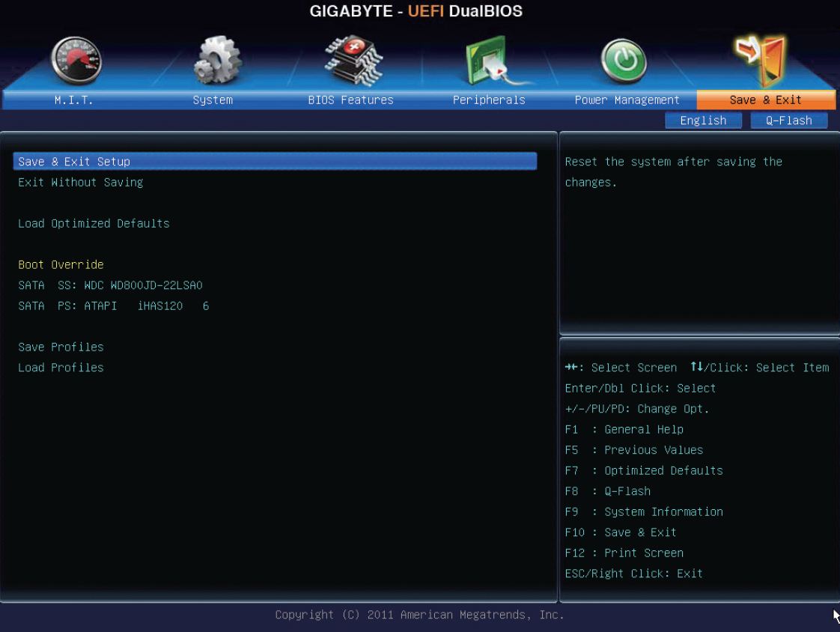
Task: Open the Load Profiles submenu
Action: [x=61, y=368]
